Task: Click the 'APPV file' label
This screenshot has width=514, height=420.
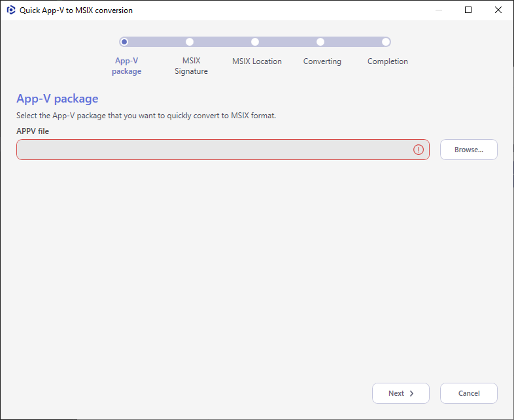Action: tap(33, 131)
